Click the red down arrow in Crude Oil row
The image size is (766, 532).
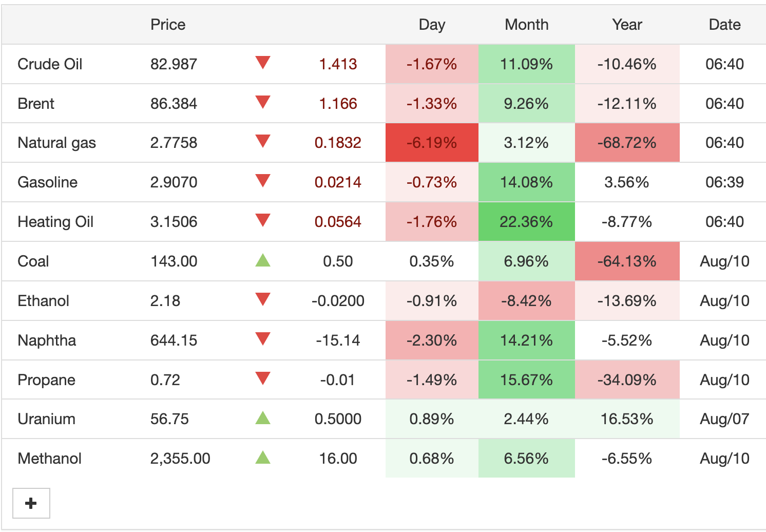pyautogui.click(x=263, y=63)
